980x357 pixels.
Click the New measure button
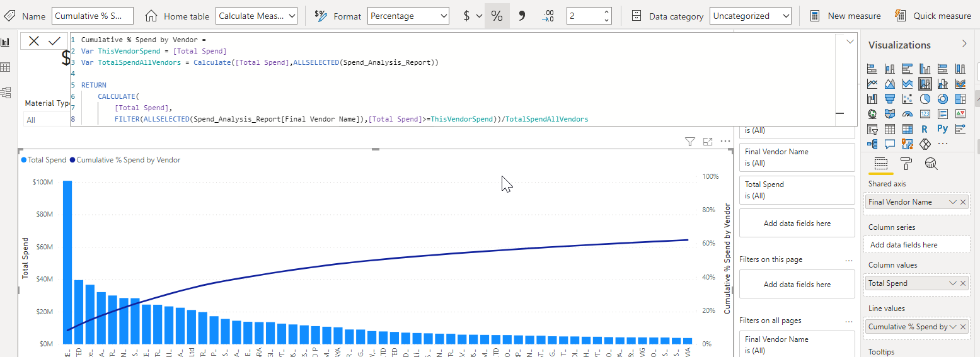[846, 16]
